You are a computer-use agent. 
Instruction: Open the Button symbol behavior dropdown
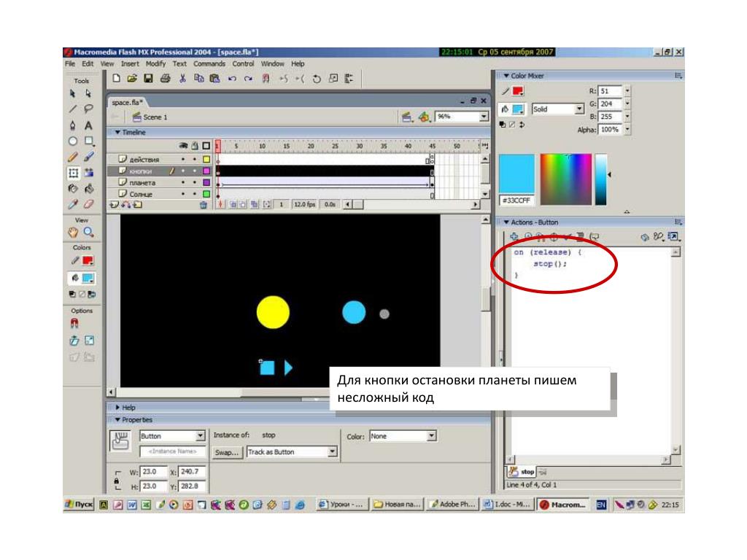click(x=201, y=436)
